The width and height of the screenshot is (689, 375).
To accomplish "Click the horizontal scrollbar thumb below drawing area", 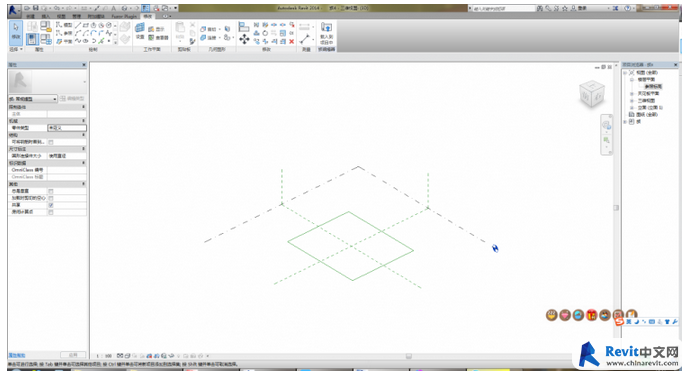I will [x=409, y=356].
